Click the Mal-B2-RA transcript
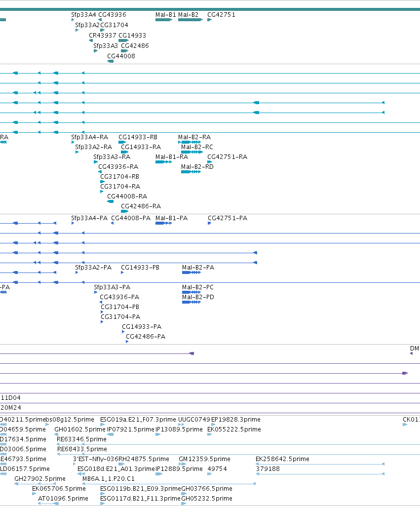420x506 pixels. 194,137
